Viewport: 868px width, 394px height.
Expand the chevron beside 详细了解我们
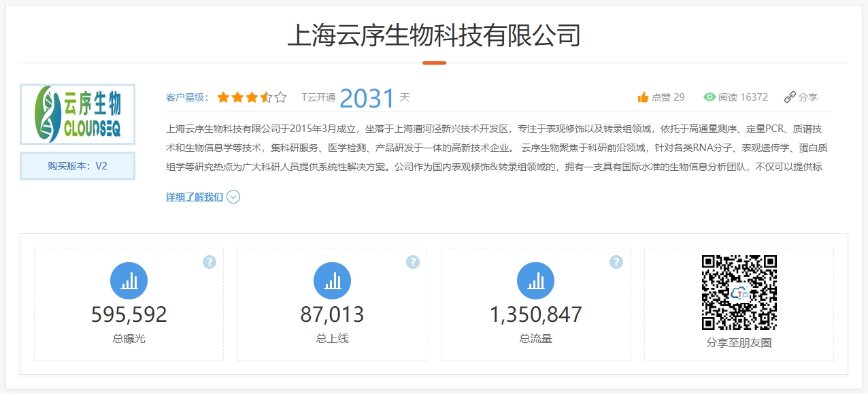tap(233, 197)
